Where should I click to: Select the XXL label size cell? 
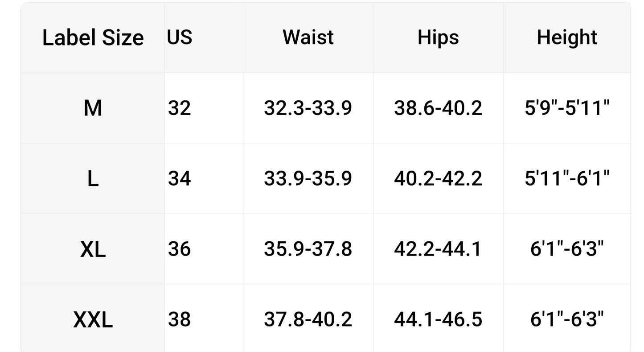[x=93, y=319]
